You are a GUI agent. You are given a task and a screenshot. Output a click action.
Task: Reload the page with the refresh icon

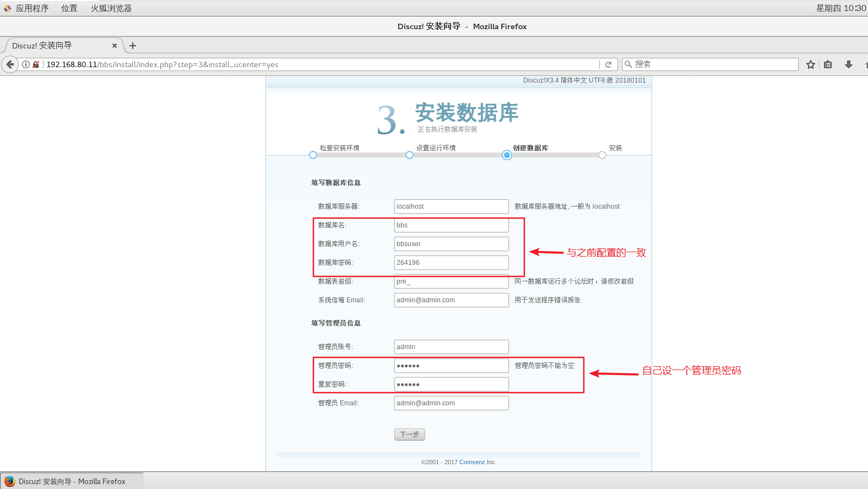pyautogui.click(x=608, y=64)
